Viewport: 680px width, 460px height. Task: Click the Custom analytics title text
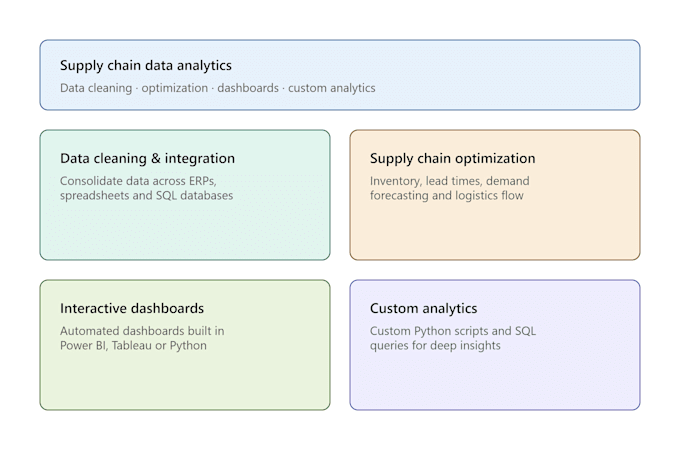[x=423, y=308]
